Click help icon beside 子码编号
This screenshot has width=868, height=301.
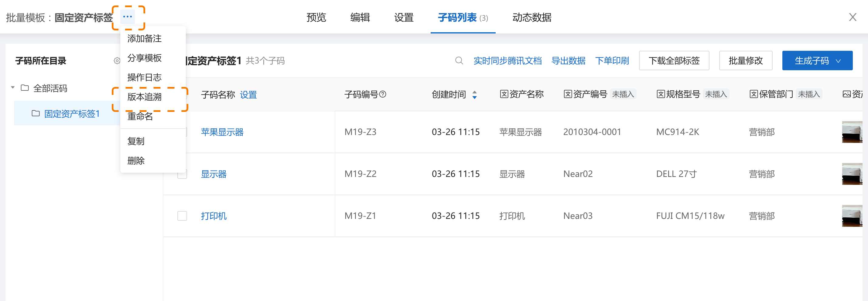click(x=383, y=95)
